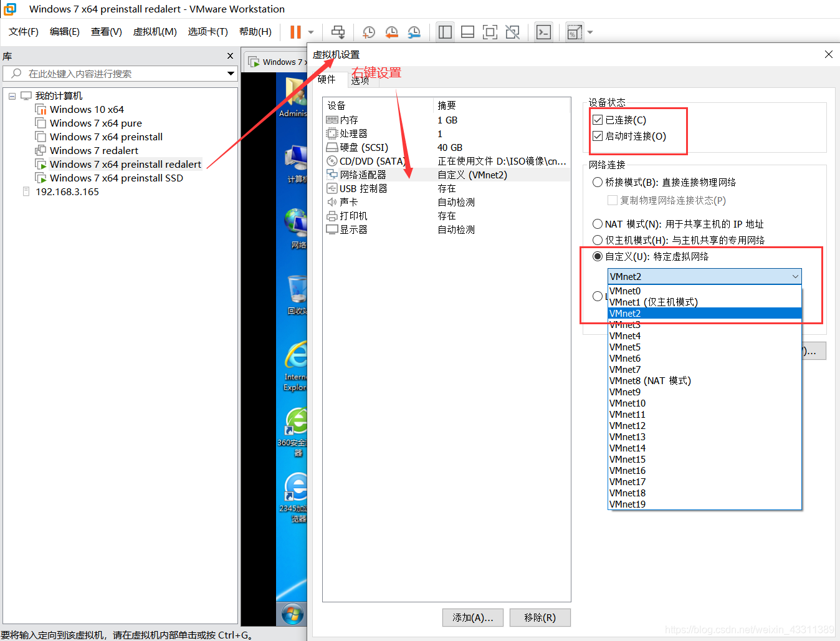Open the 选项卡(T) menu
This screenshot has width=840, height=641.
coord(208,32)
